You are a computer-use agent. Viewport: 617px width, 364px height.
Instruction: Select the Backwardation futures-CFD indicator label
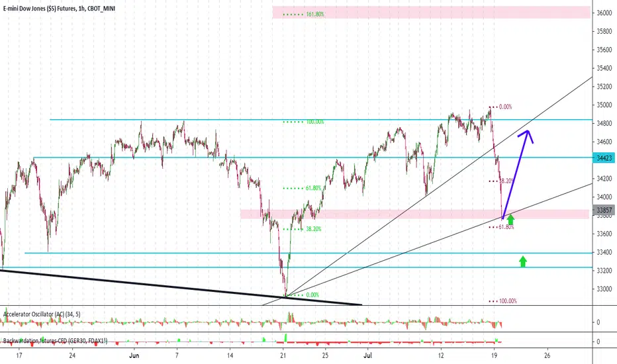pyautogui.click(x=55, y=340)
